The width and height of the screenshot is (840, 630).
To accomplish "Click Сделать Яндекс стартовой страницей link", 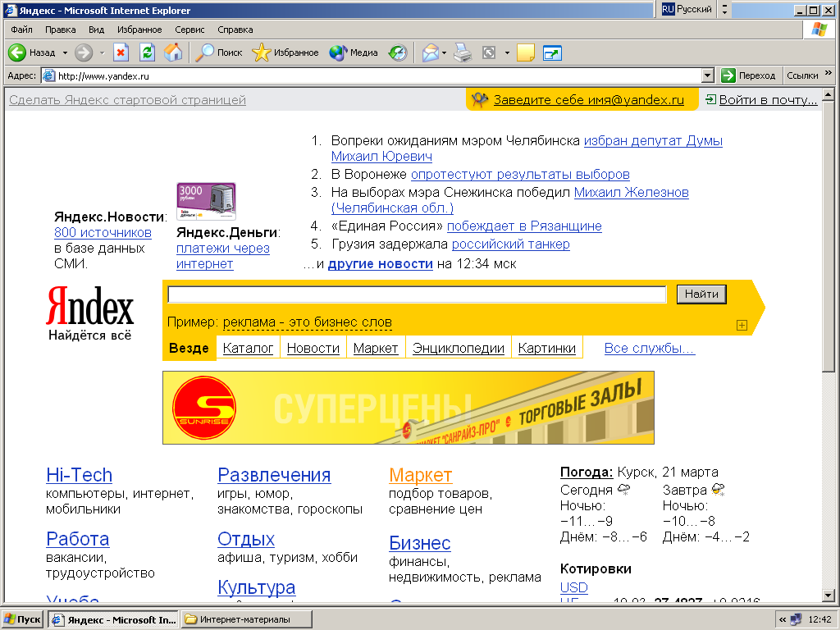I will (x=127, y=99).
